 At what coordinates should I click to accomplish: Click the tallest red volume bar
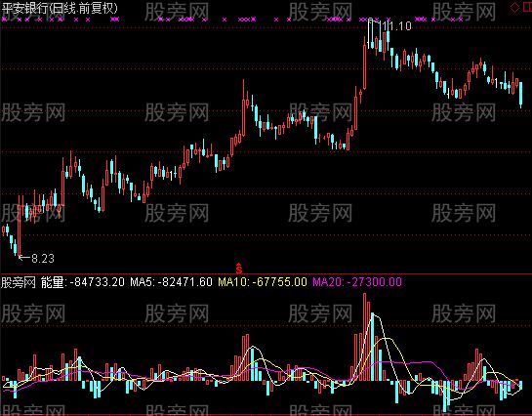tap(365, 337)
